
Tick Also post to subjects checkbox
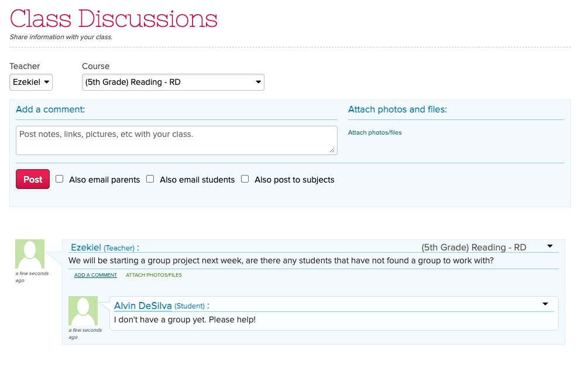click(245, 179)
